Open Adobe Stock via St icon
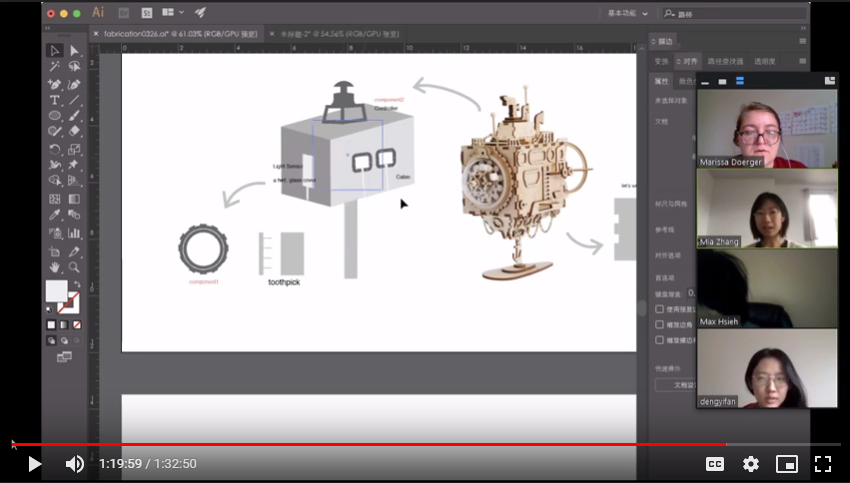The width and height of the screenshot is (850, 483). (x=147, y=12)
